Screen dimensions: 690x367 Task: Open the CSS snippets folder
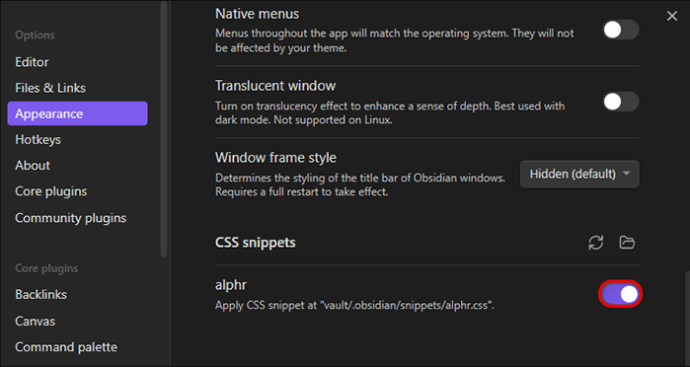tap(627, 242)
